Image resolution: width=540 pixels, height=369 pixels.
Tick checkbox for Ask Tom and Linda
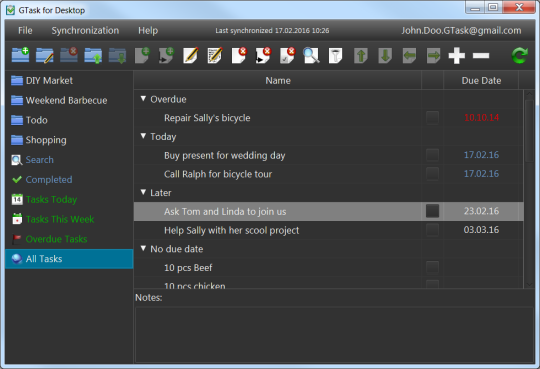[432, 211]
